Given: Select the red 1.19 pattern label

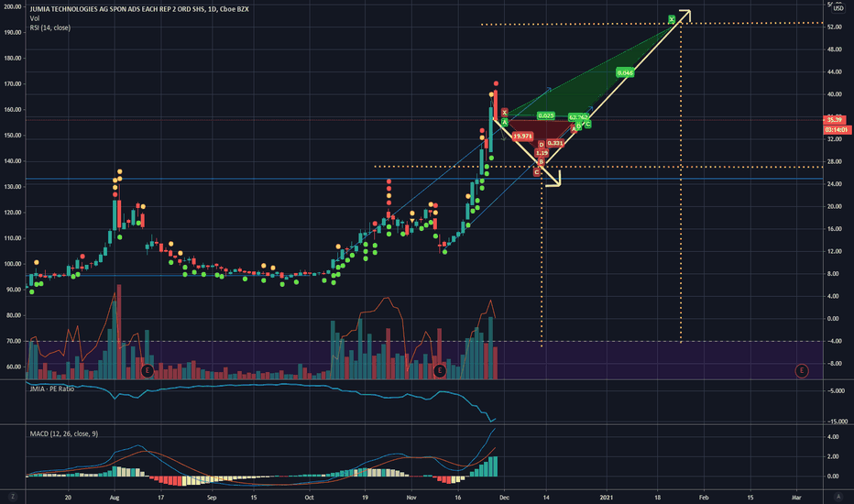Looking at the screenshot, I should coord(542,153).
